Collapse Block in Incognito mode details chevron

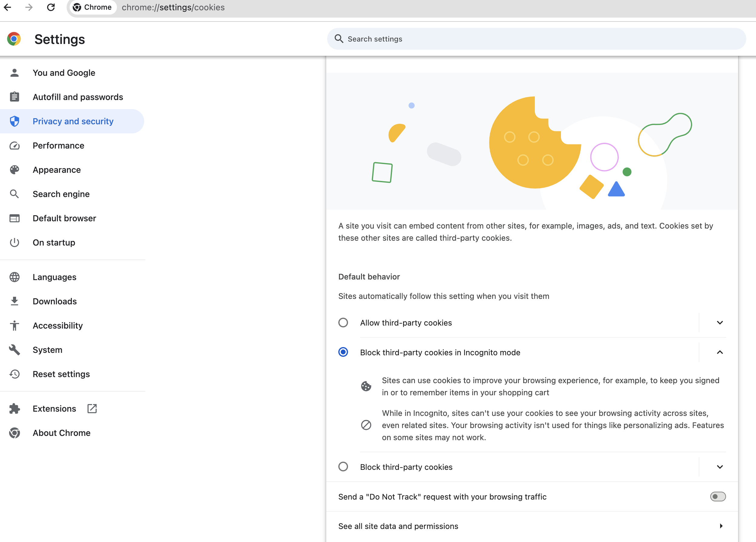(x=720, y=352)
